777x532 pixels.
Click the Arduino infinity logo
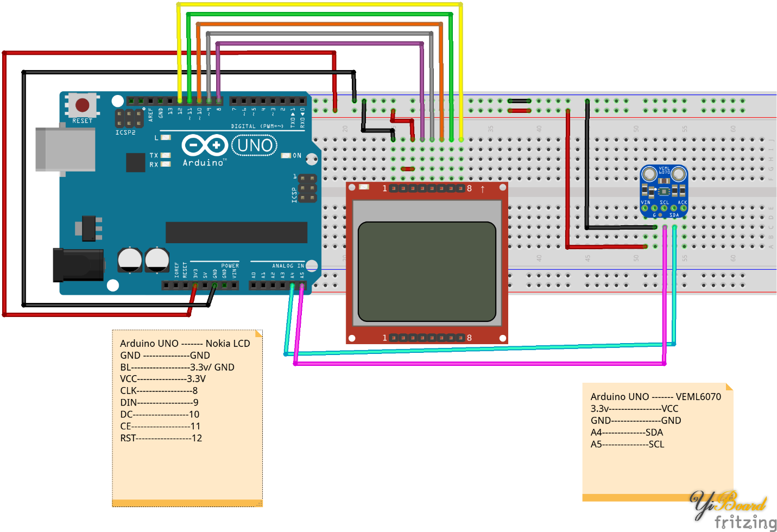(205, 145)
